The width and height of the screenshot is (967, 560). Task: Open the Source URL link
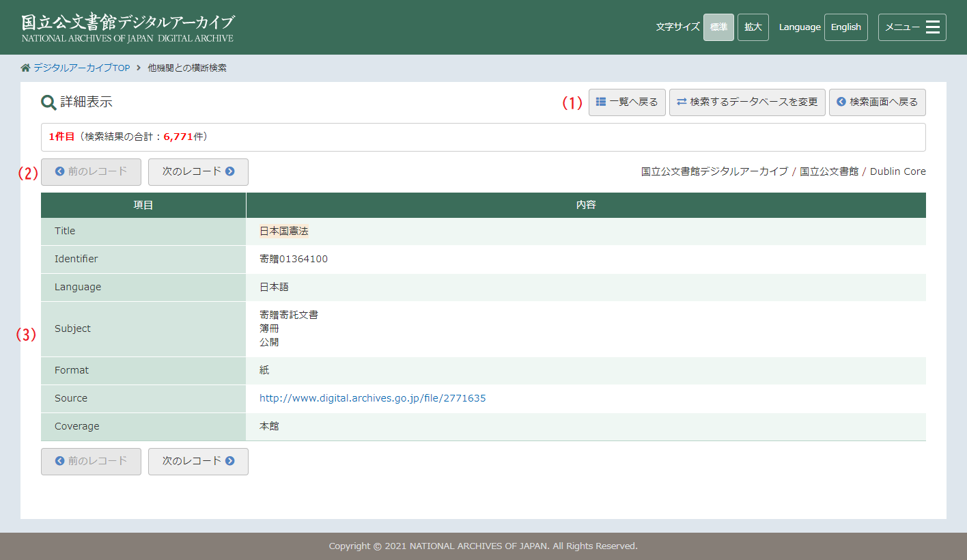[372, 398]
